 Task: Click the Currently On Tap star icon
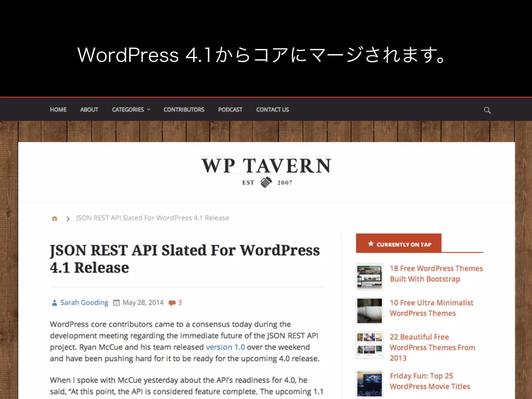(x=371, y=244)
